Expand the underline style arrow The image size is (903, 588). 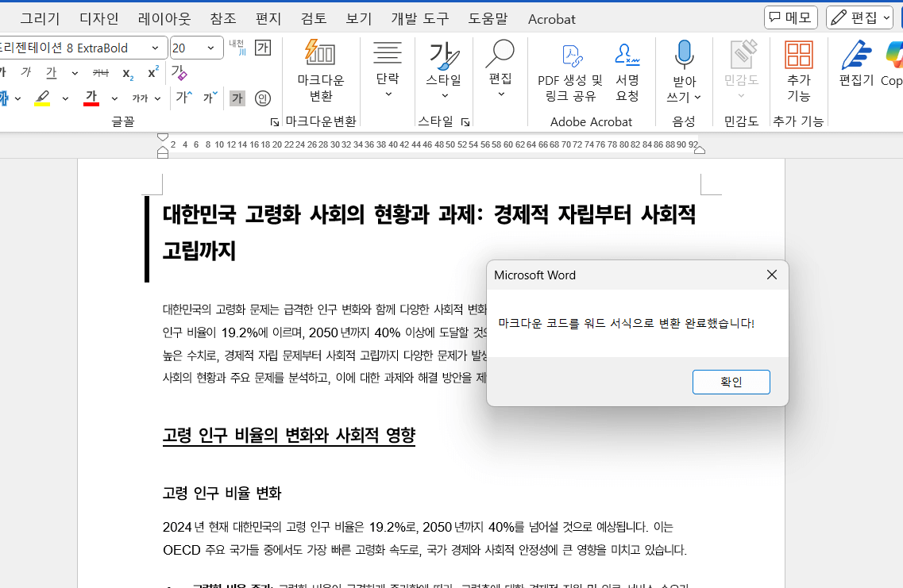click(x=75, y=73)
